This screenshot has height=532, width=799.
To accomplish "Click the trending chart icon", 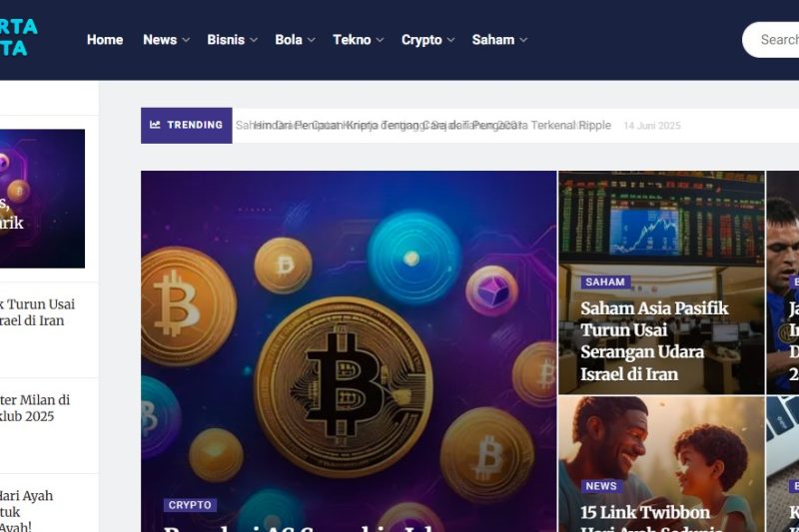I will click(x=155, y=125).
